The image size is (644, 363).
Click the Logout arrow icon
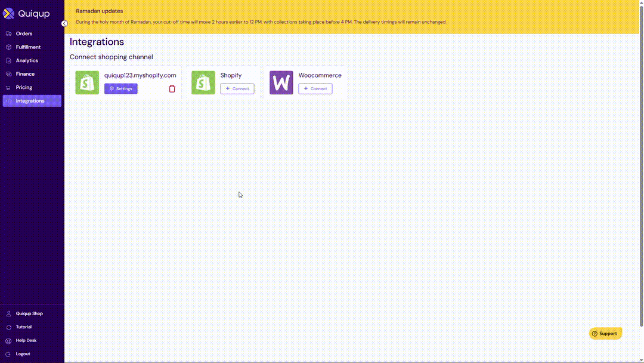click(x=8, y=355)
